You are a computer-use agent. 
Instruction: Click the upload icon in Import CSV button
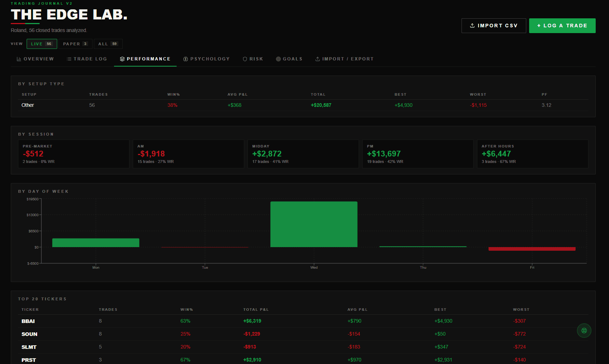pyautogui.click(x=472, y=26)
